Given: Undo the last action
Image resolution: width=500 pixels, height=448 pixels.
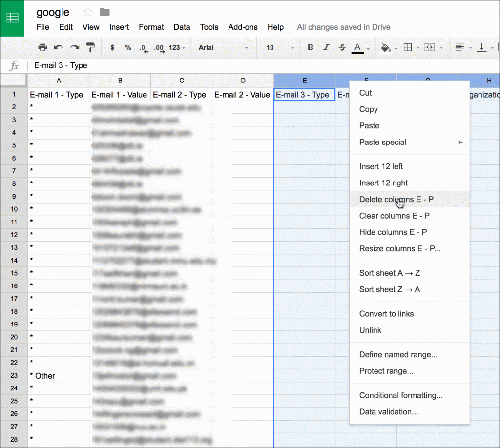Looking at the screenshot, I should [58, 47].
